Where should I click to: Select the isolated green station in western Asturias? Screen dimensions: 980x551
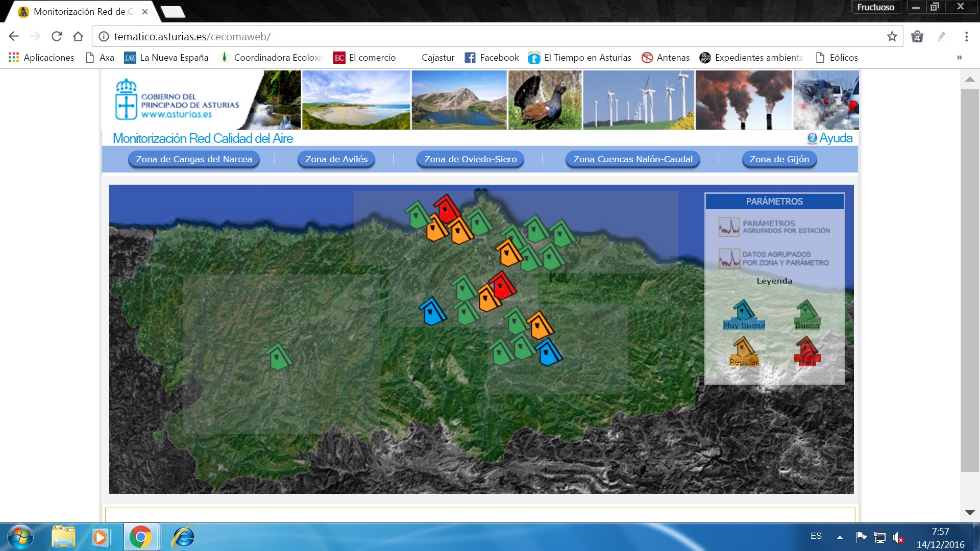[278, 357]
